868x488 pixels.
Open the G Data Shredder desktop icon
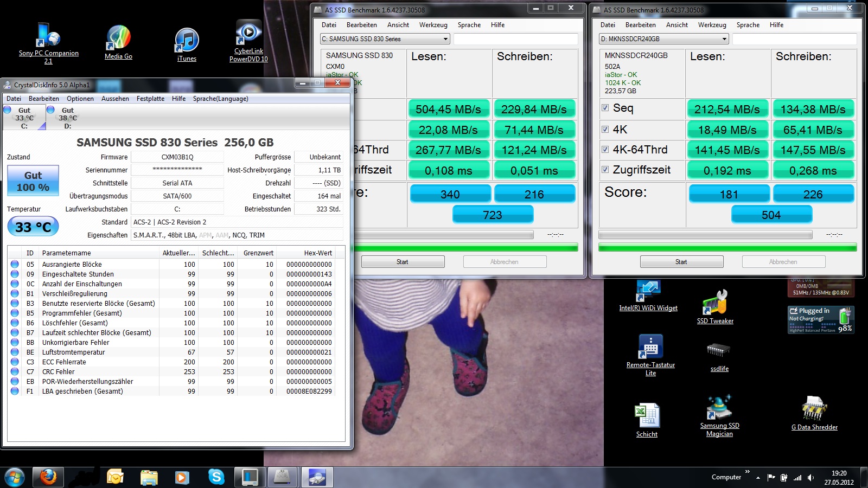tap(814, 413)
